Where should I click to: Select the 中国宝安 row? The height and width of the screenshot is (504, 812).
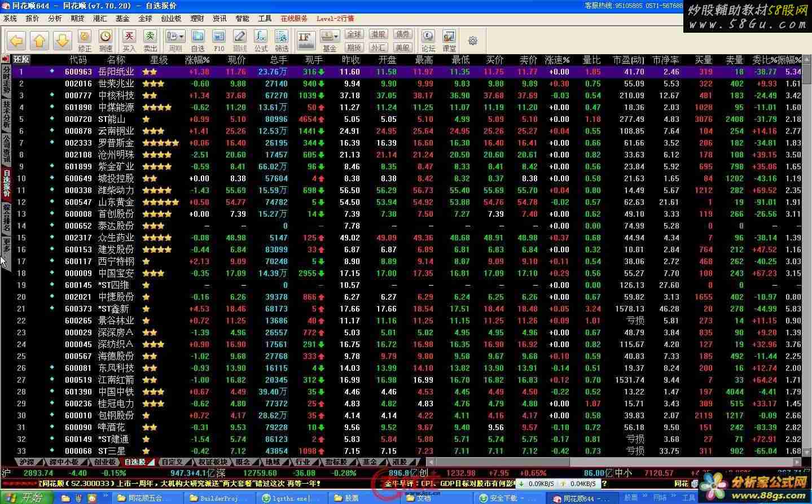(x=406, y=273)
